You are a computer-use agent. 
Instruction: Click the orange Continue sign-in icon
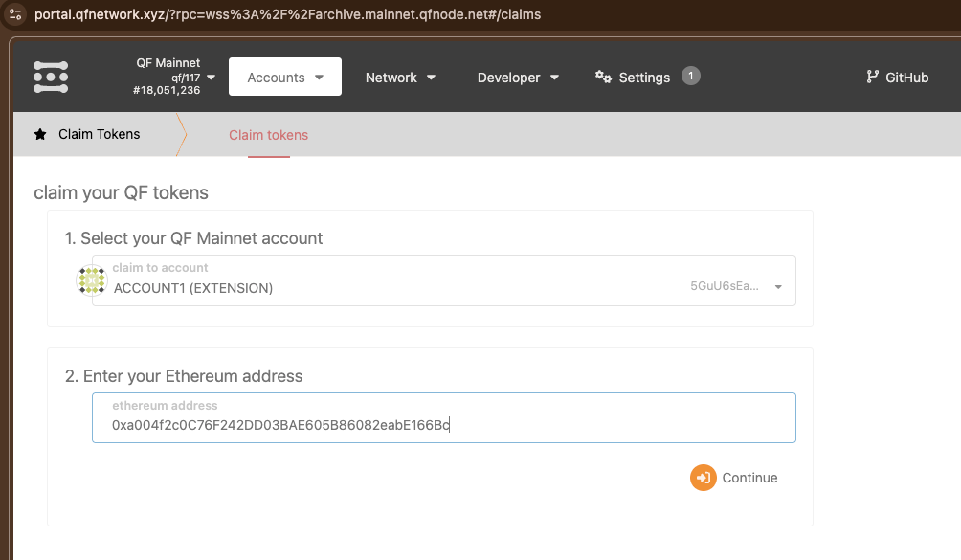click(703, 478)
